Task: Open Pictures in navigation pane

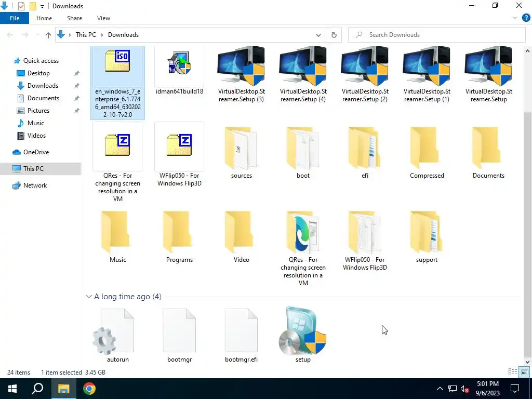Action: click(38, 111)
